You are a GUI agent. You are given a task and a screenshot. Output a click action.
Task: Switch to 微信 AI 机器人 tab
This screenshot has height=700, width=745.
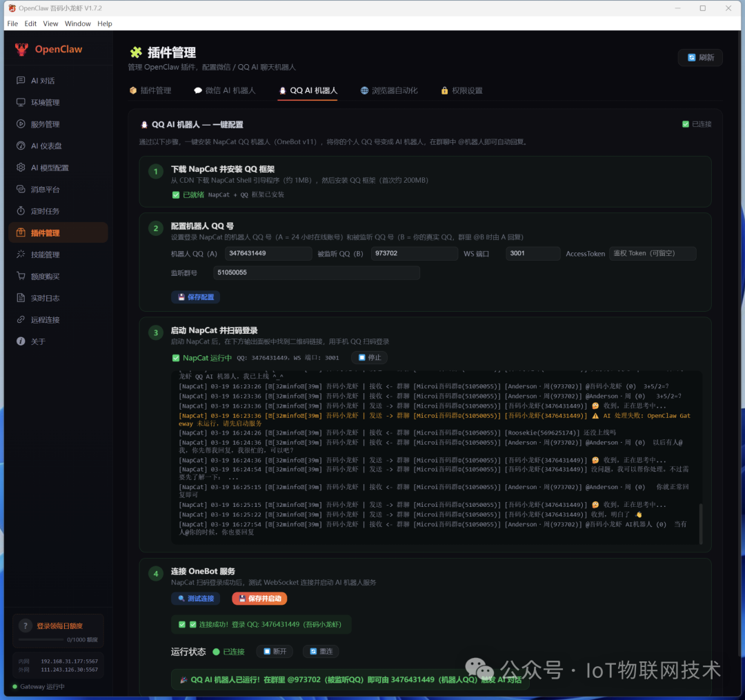[x=224, y=90]
